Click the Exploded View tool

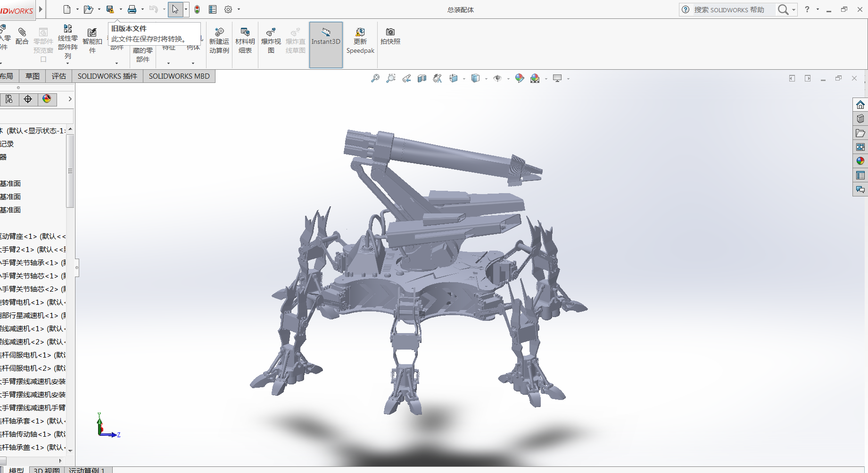pyautogui.click(x=271, y=41)
